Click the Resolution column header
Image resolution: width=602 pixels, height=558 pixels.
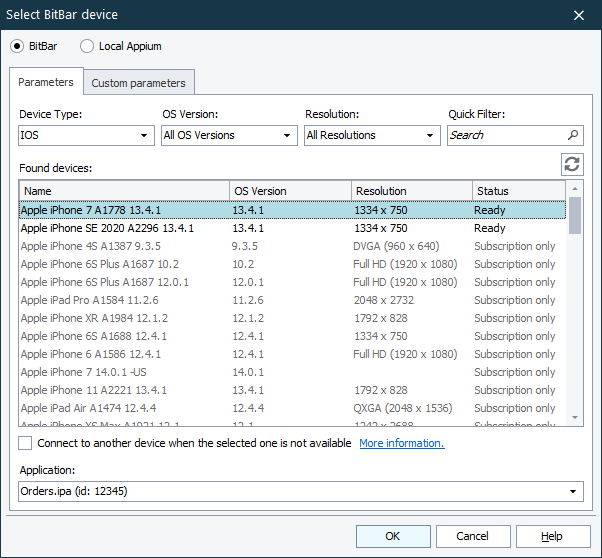pos(412,191)
